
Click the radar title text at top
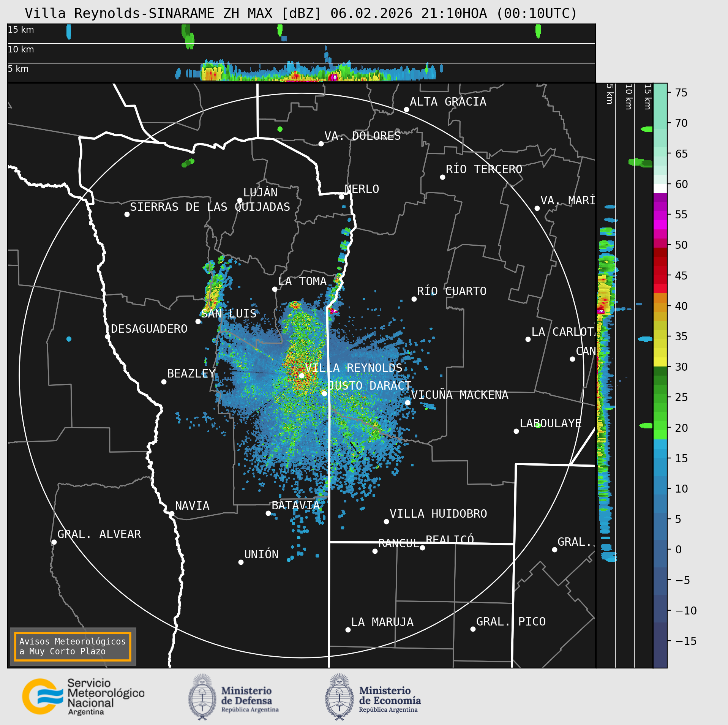point(301,13)
